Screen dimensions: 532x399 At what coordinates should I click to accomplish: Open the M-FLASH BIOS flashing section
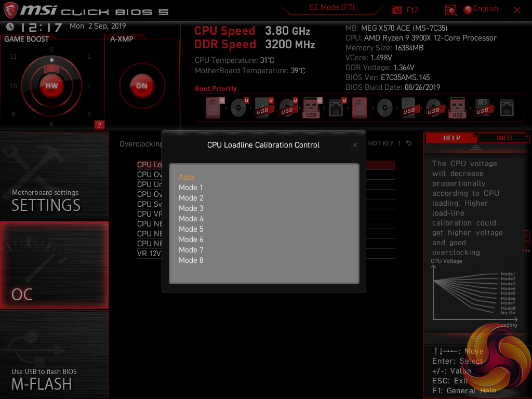pyautogui.click(x=54, y=354)
